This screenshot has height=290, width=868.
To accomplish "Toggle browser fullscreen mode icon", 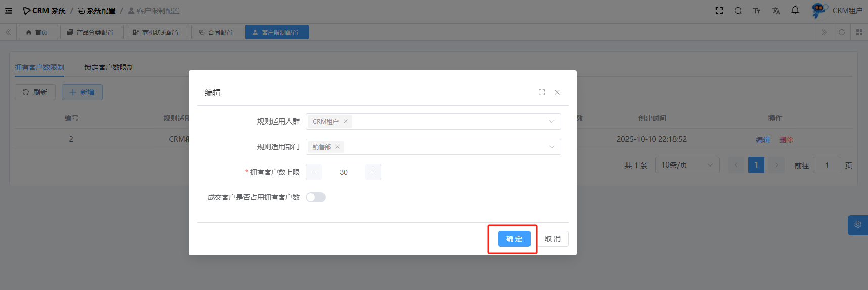I will pos(719,11).
